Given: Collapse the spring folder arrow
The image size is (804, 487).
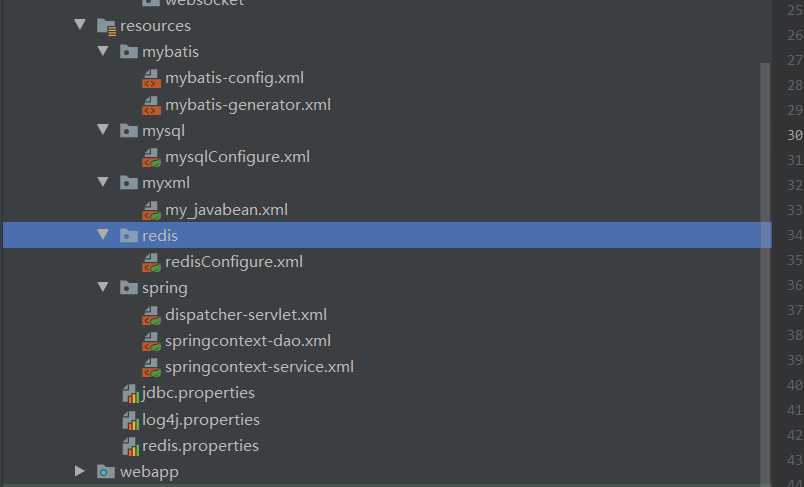Looking at the screenshot, I should (x=102, y=288).
